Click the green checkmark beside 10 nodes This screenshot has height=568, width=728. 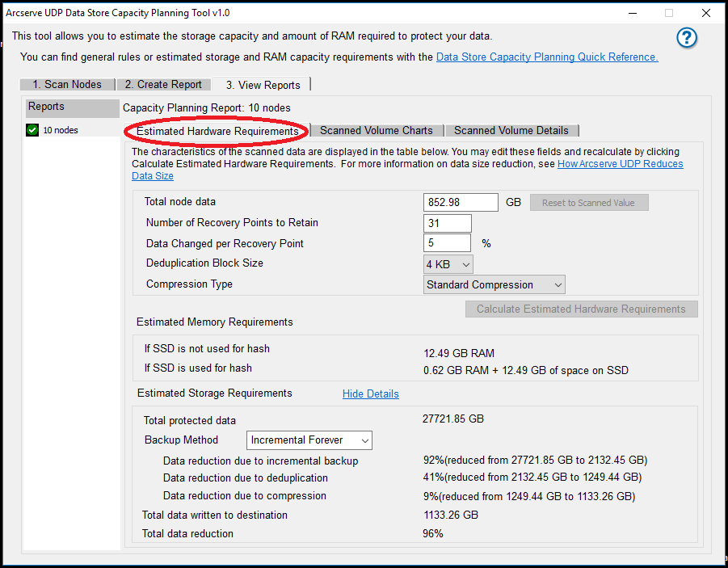32,130
